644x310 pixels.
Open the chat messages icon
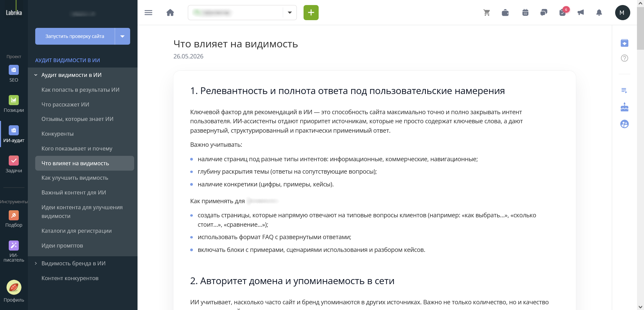[x=544, y=13]
